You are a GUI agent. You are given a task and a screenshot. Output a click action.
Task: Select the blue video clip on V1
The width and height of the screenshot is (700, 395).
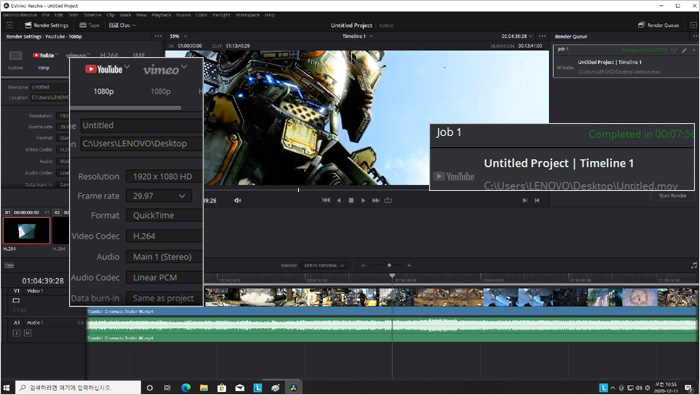click(x=392, y=311)
